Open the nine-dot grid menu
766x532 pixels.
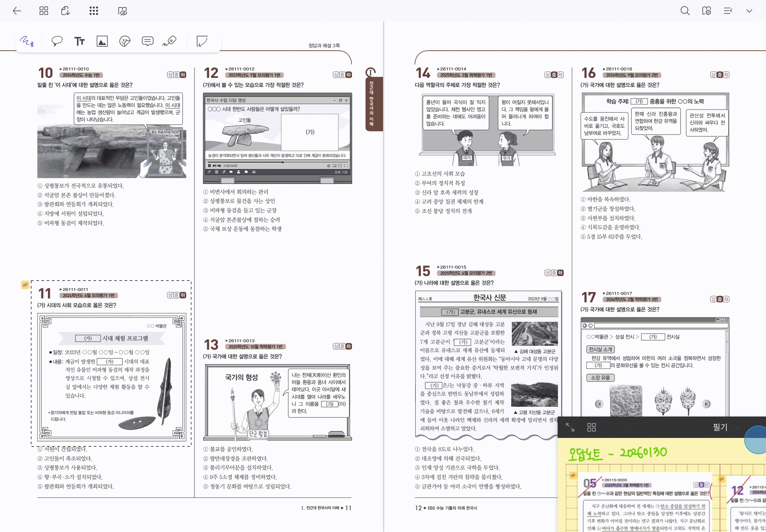point(94,11)
